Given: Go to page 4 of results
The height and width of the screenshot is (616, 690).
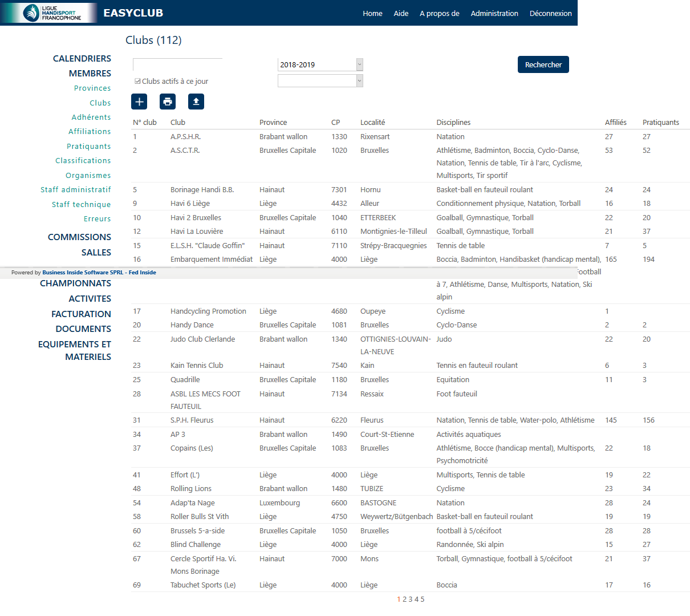Looking at the screenshot, I should coord(416,599).
